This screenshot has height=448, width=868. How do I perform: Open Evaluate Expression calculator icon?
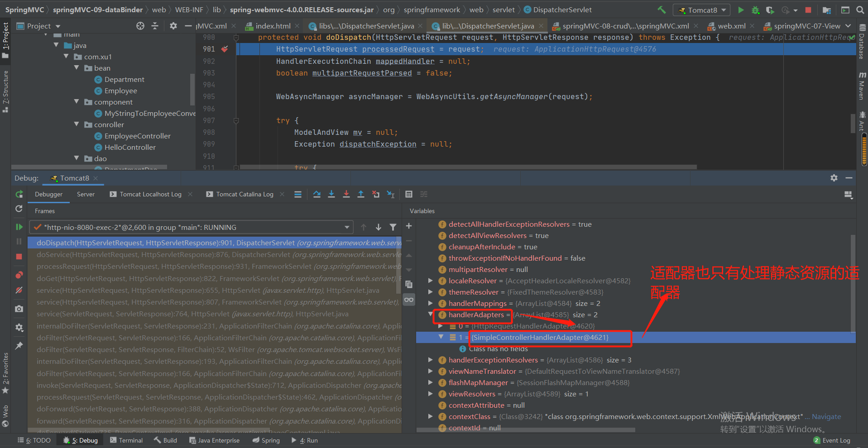(409, 194)
